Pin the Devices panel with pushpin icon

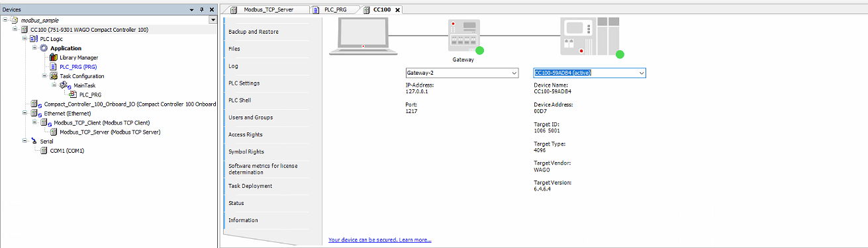click(x=202, y=10)
